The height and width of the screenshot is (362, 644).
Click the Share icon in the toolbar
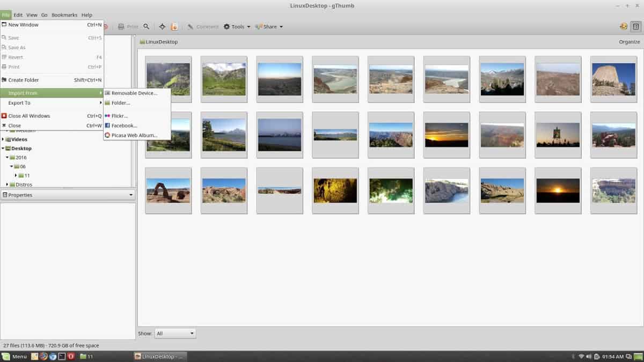(260, 26)
